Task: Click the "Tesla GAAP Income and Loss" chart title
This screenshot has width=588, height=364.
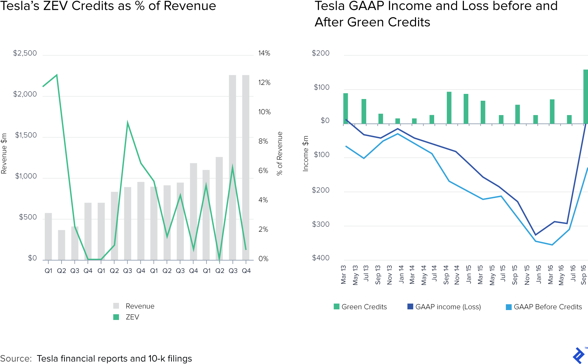Action: 436,14
